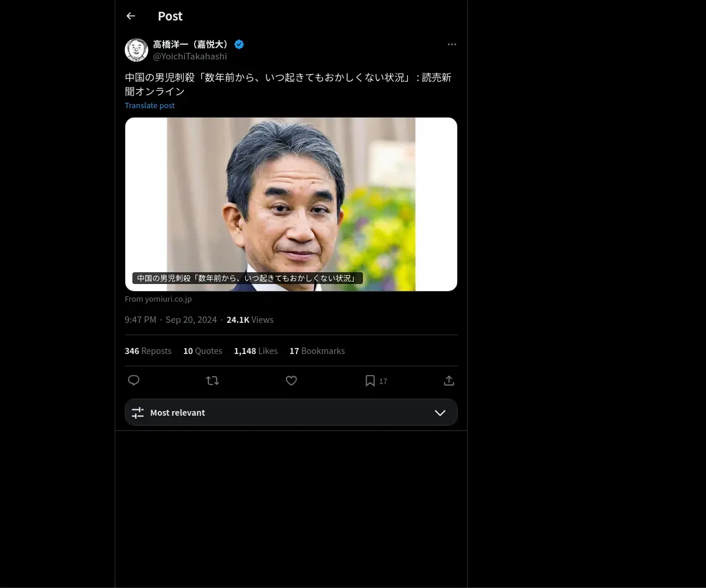This screenshot has width=706, height=588.
Task: Click Translate post link
Action: click(149, 105)
